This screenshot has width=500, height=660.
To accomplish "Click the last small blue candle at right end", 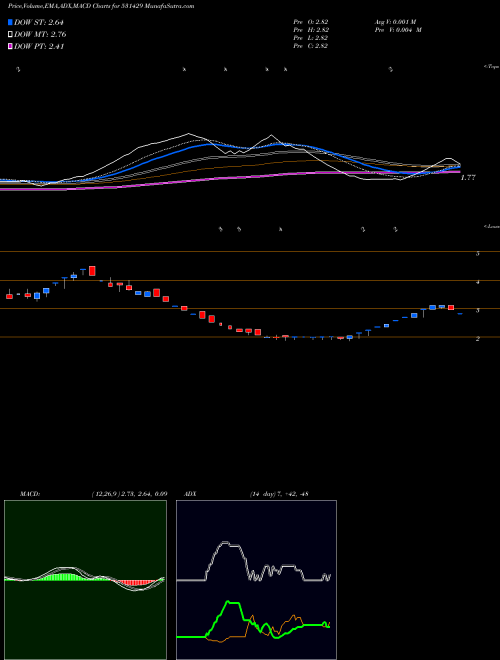I will (x=460, y=314).
